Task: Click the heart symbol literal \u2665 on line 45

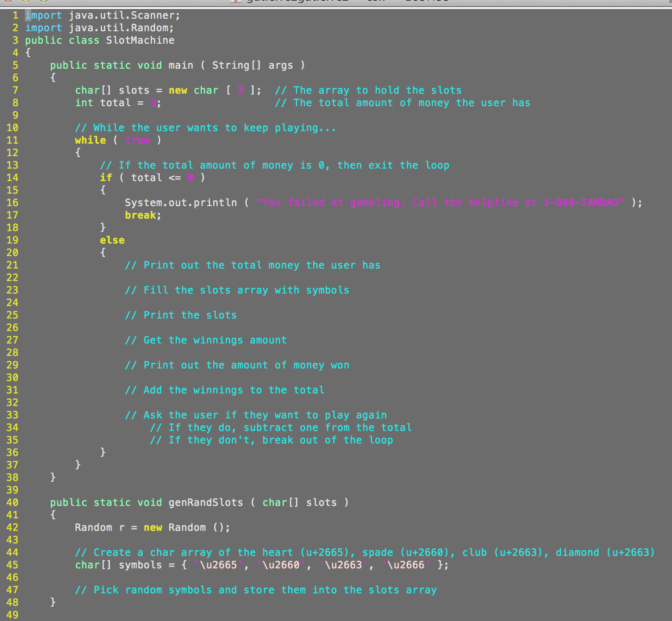Action: click(219, 565)
